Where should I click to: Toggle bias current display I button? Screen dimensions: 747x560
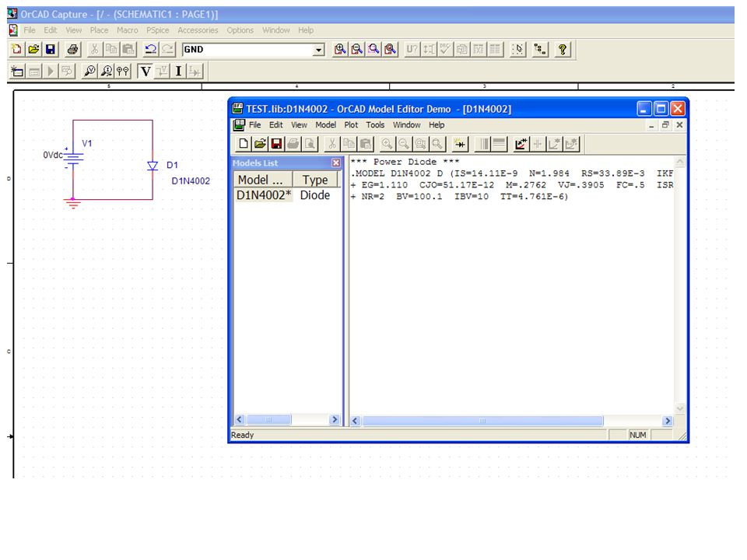[x=179, y=72]
